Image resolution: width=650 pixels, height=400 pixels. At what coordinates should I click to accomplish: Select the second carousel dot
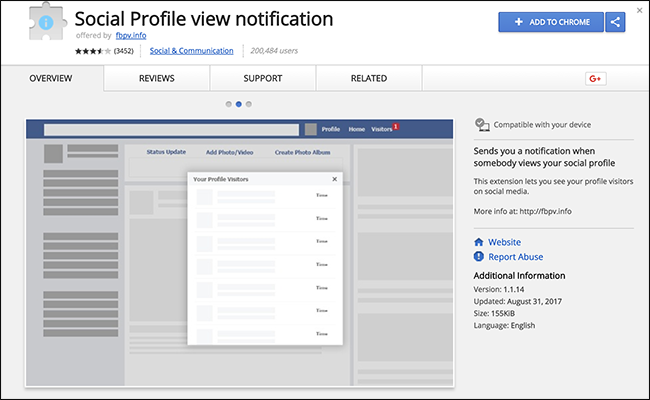coord(238,103)
